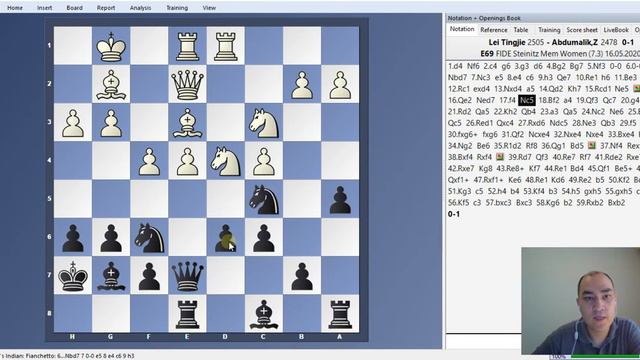
Task: Switch to the Reference tab
Action: [493, 30]
